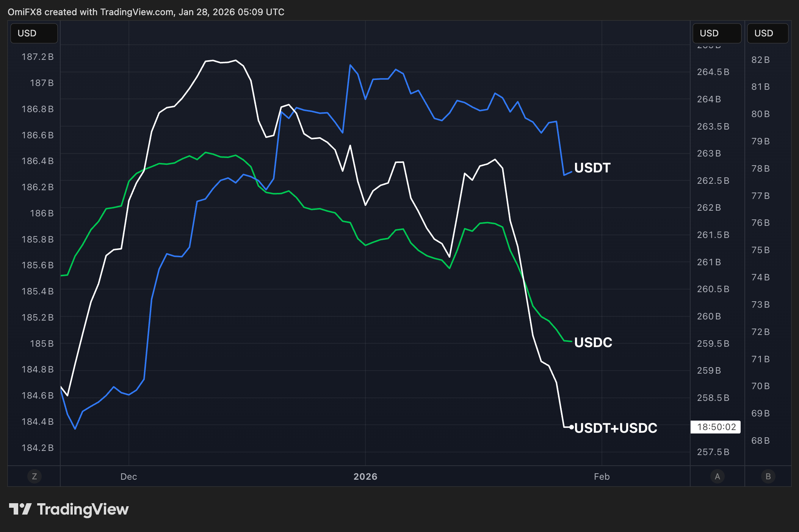Click the B scale badge icon
Screen dimensions: 799x532
(x=768, y=476)
